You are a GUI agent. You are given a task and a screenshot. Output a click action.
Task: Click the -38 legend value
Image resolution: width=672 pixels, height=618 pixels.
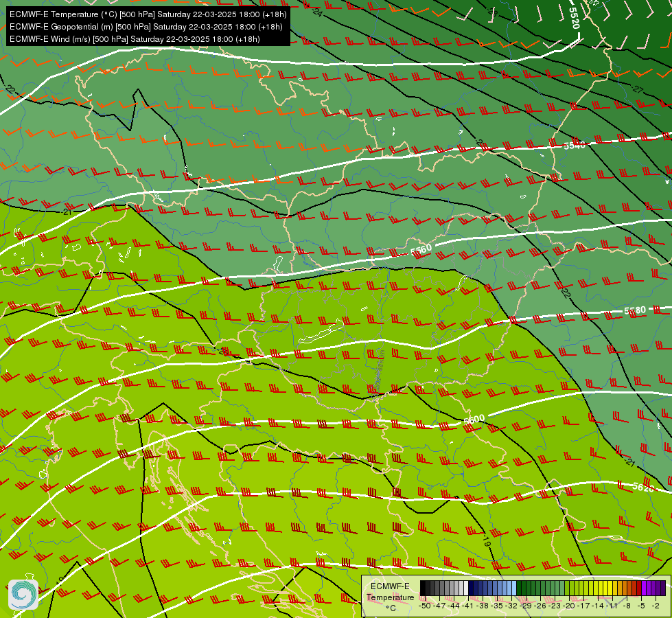click(x=483, y=606)
